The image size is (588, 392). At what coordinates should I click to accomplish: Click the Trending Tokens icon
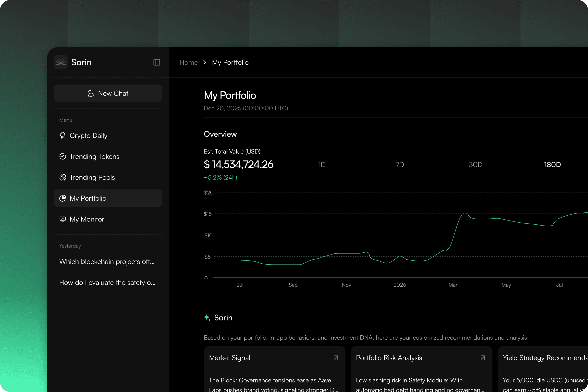[62, 157]
